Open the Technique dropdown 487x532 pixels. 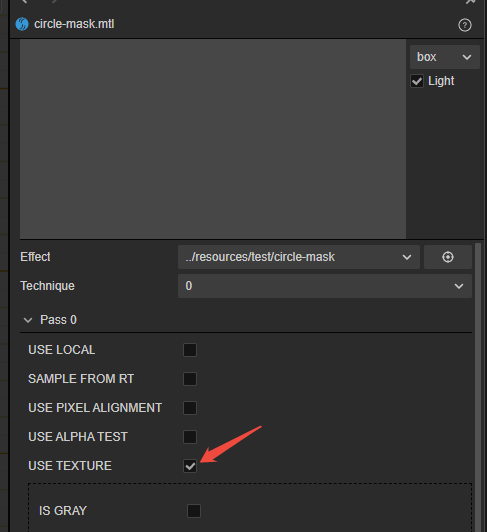click(325, 286)
